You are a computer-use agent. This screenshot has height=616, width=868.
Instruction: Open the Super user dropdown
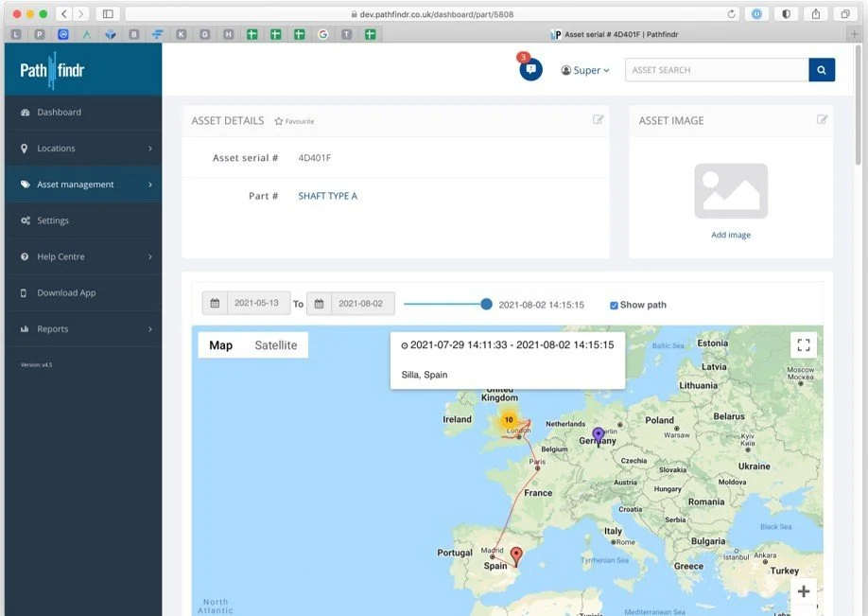[584, 69]
